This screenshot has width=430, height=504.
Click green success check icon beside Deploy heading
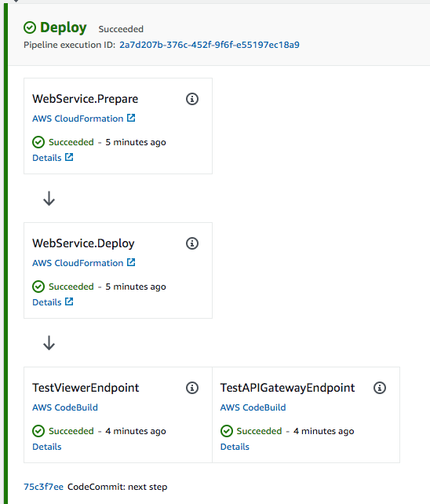(30, 27)
